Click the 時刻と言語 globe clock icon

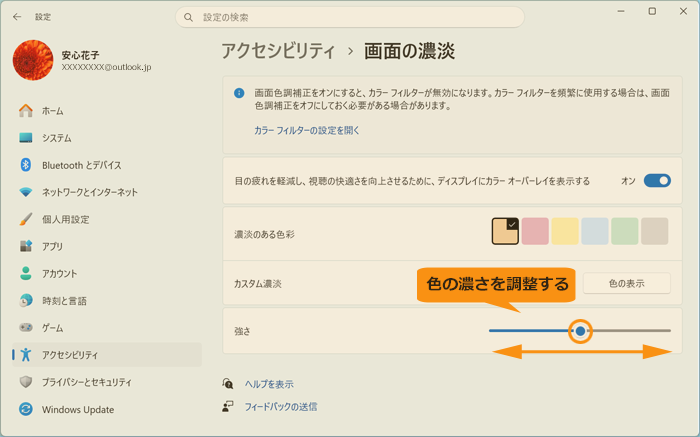[26, 300]
